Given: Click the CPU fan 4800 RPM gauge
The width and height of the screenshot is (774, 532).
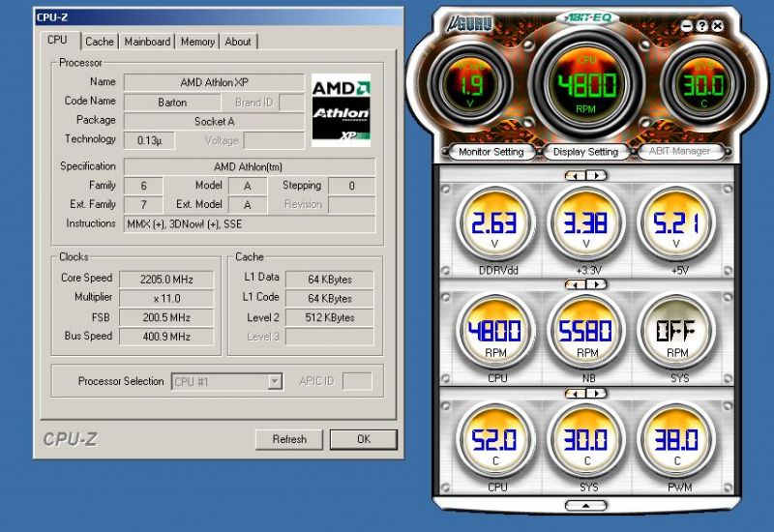Looking at the screenshot, I should 494,332.
